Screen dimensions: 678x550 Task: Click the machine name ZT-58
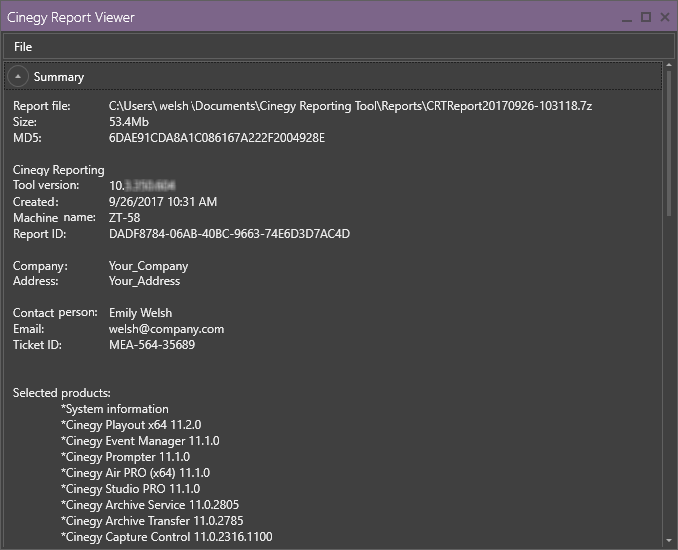point(125,218)
